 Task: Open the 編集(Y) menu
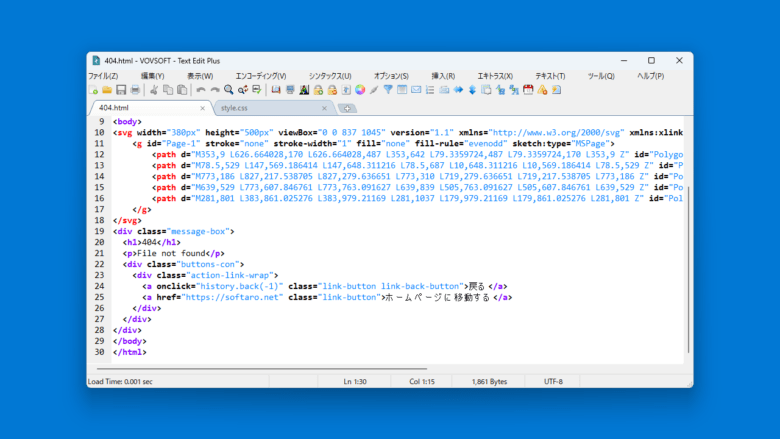click(152, 76)
